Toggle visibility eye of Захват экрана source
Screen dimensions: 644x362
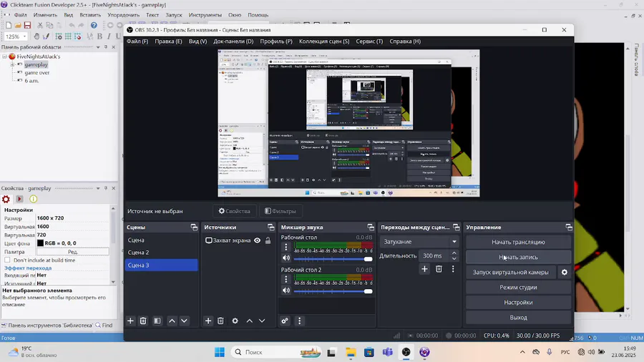click(x=257, y=240)
